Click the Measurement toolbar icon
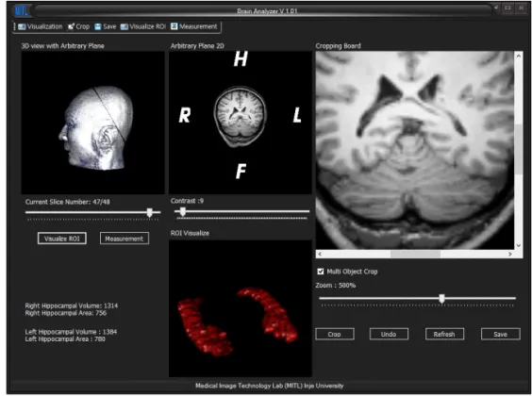This screenshot has height=396, width=532. 175,26
